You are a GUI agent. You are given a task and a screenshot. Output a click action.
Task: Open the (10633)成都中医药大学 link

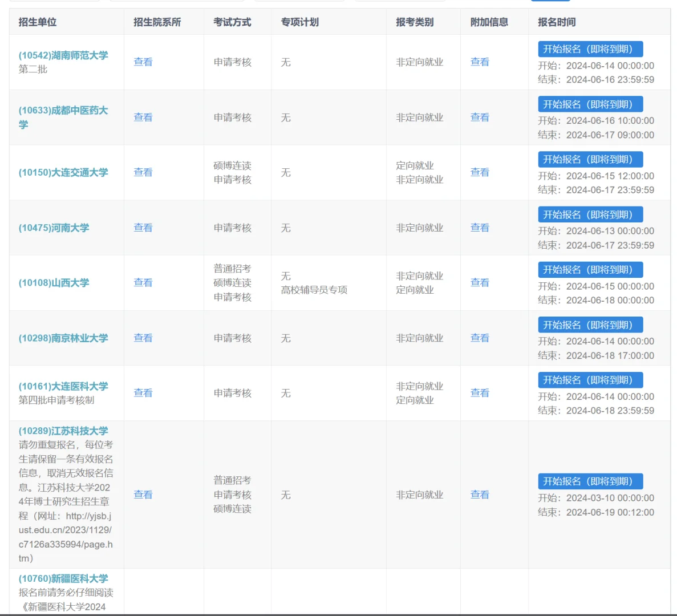[x=63, y=117]
